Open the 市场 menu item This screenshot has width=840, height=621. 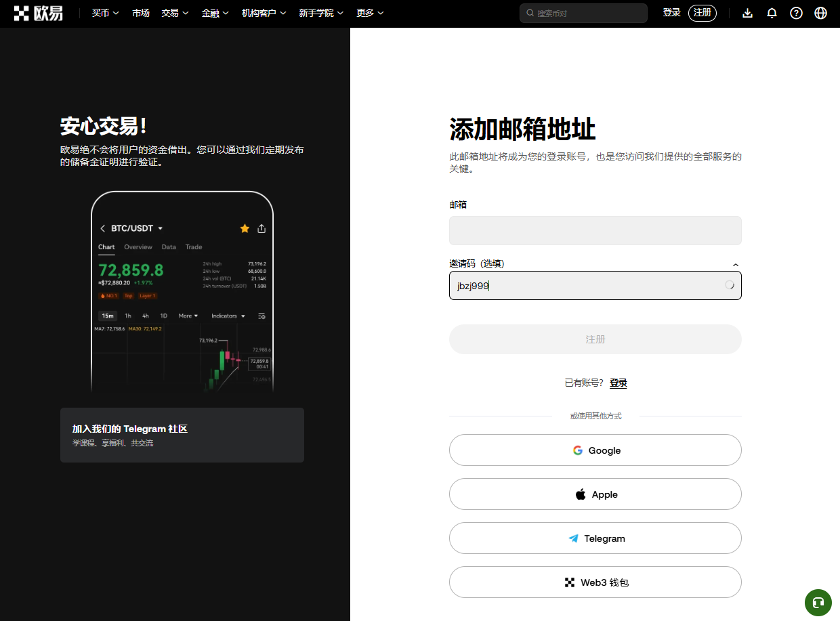click(x=141, y=13)
